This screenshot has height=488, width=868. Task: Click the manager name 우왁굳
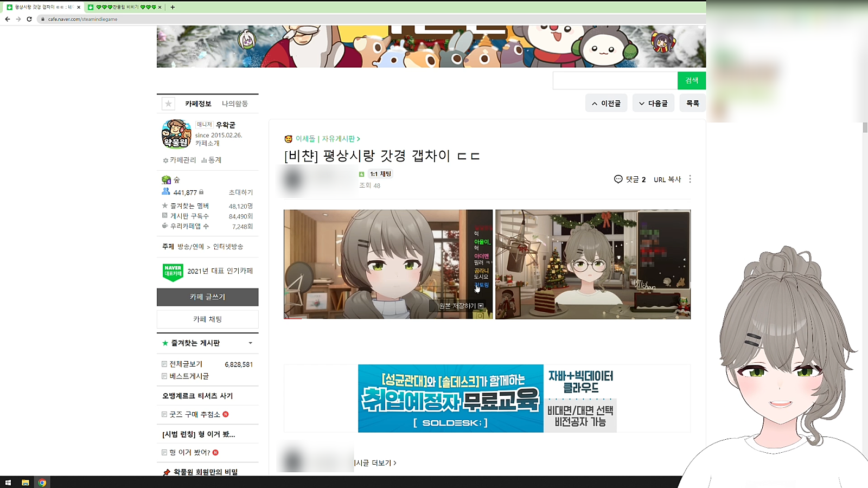pyautogui.click(x=226, y=125)
